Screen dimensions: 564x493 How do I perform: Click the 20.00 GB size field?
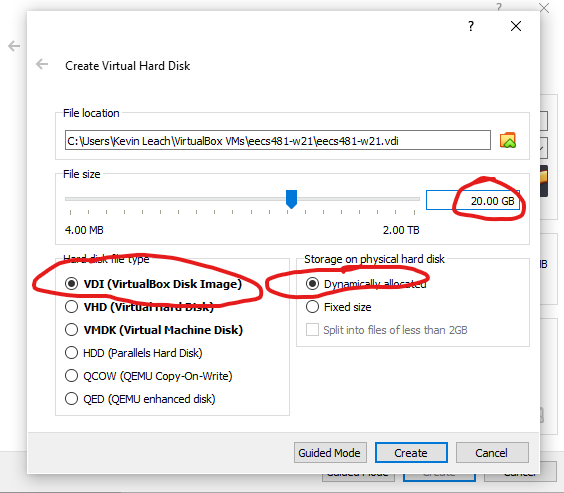click(473, 200)
